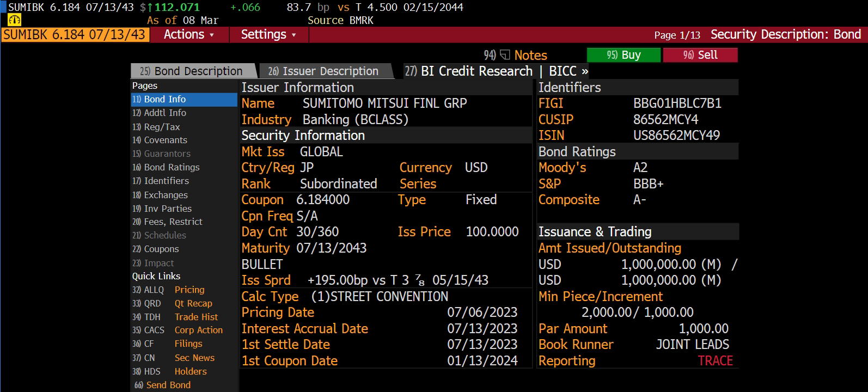The width and height of the screenshot is (868, 392).
Task: Click the FIGI value BBG01HBLC7B1
Action: (x=677, y=103)
